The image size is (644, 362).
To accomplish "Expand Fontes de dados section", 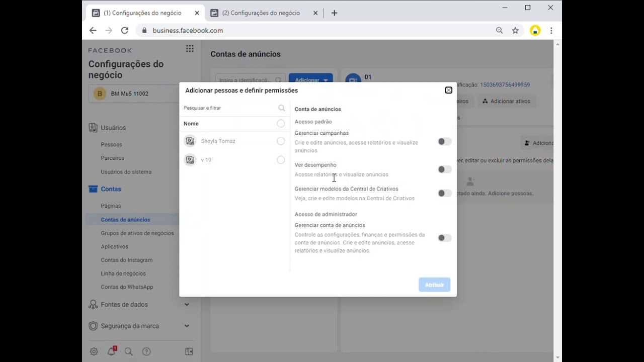I will [187, 304].
